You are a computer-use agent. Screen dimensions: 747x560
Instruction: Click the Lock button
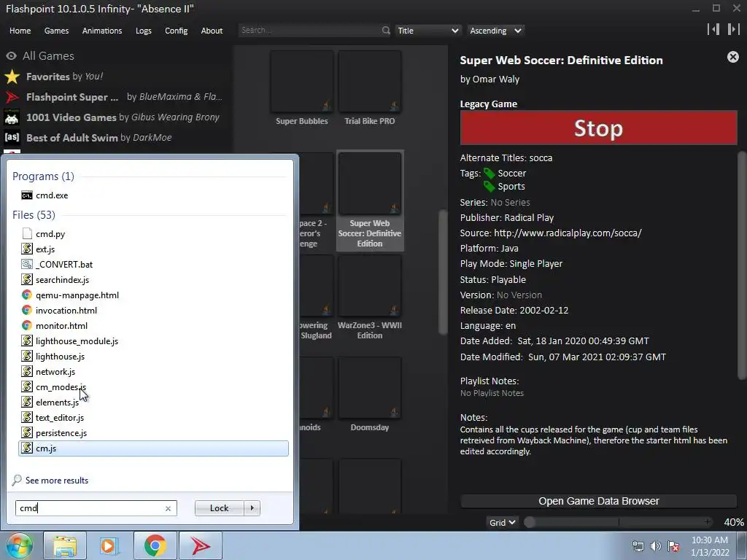coord(219,508)
